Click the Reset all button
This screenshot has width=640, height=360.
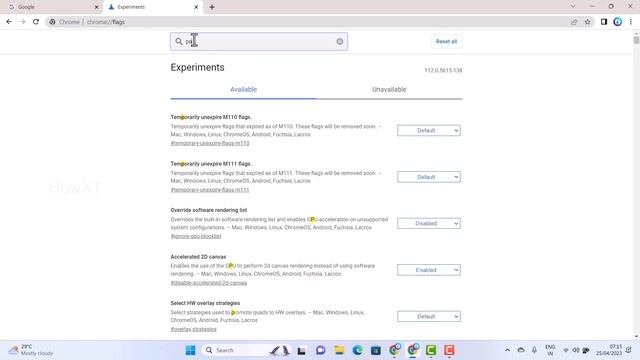446,41
